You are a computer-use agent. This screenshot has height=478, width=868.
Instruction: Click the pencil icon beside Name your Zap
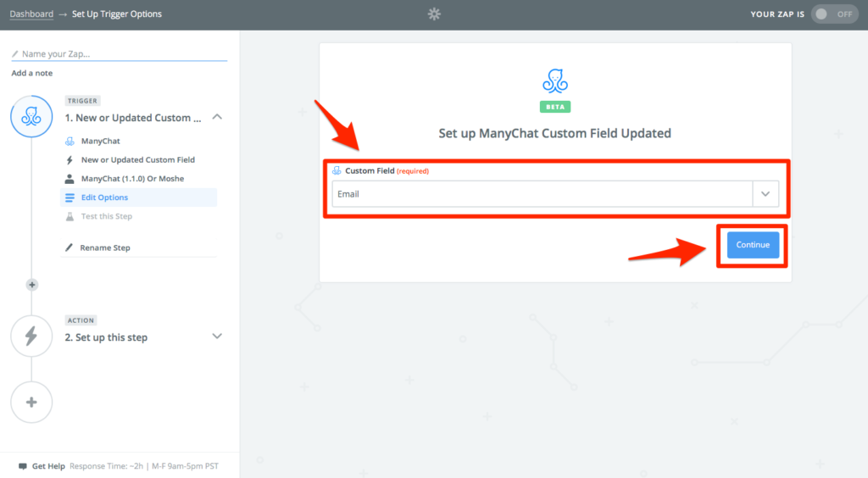point(15,53)
